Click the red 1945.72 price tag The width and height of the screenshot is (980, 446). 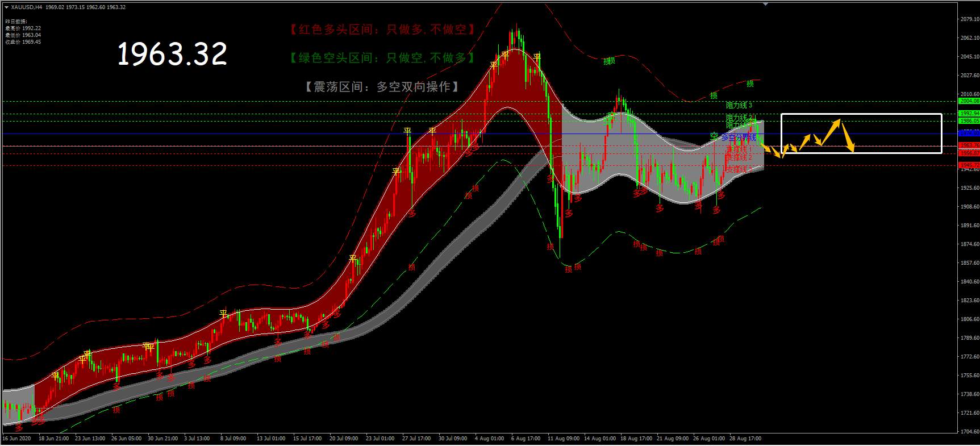[969, 166]
